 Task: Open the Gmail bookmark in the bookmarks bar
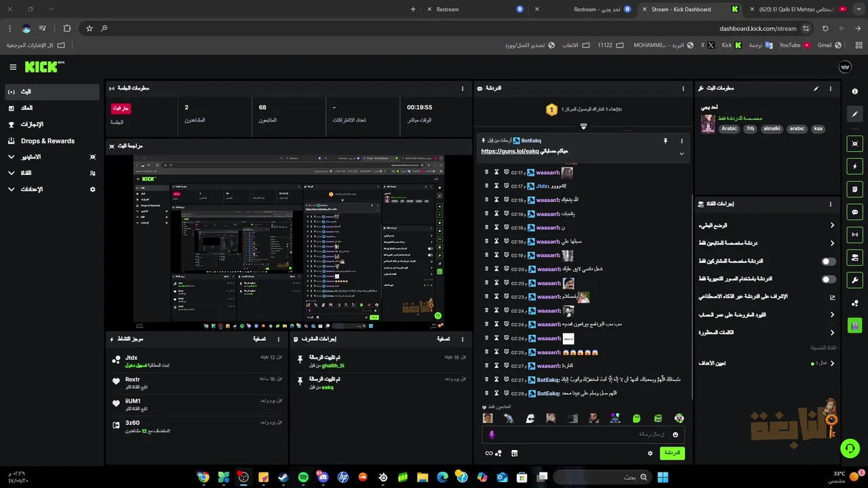click(x=829, y=45)
